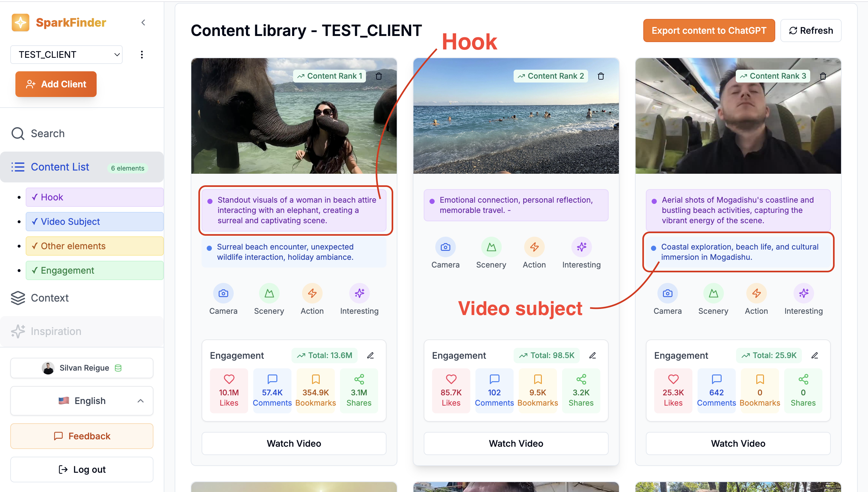This screenshot has height=492, width=868.
Task: Select Content List in the sidebar
Action: pos(60,167)
